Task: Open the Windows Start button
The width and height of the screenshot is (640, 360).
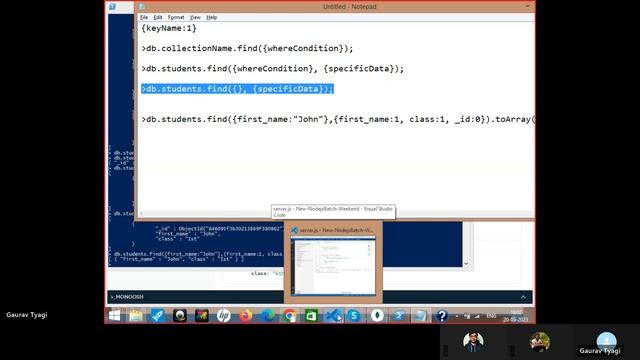Action: (x=115, y=316)
